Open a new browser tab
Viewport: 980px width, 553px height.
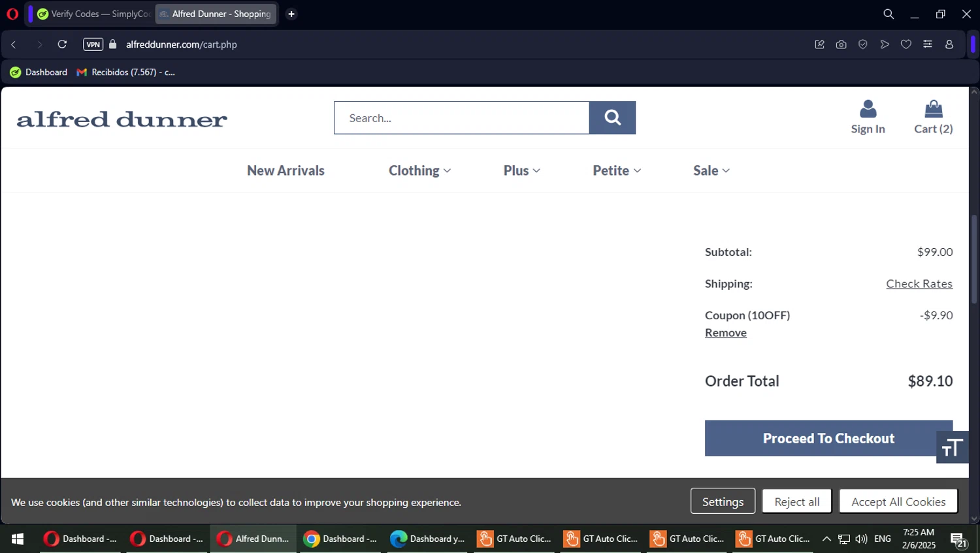(x=291, y=14)
